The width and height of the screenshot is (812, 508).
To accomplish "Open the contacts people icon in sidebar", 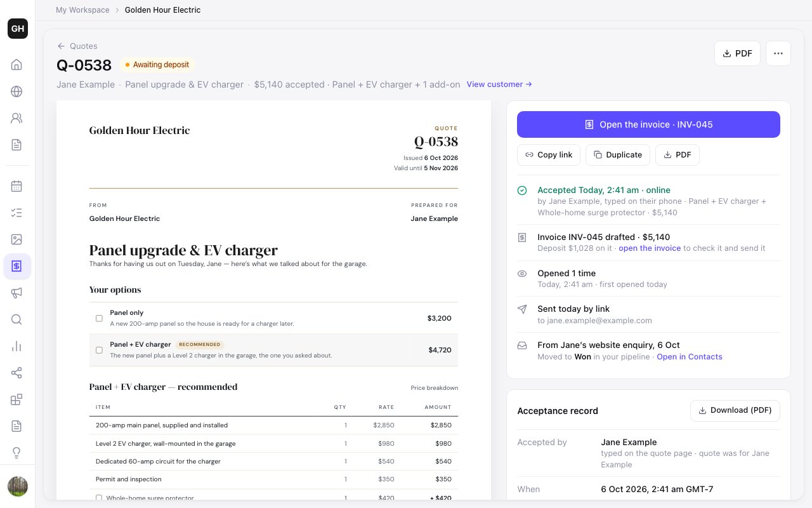I will (17, 118).
